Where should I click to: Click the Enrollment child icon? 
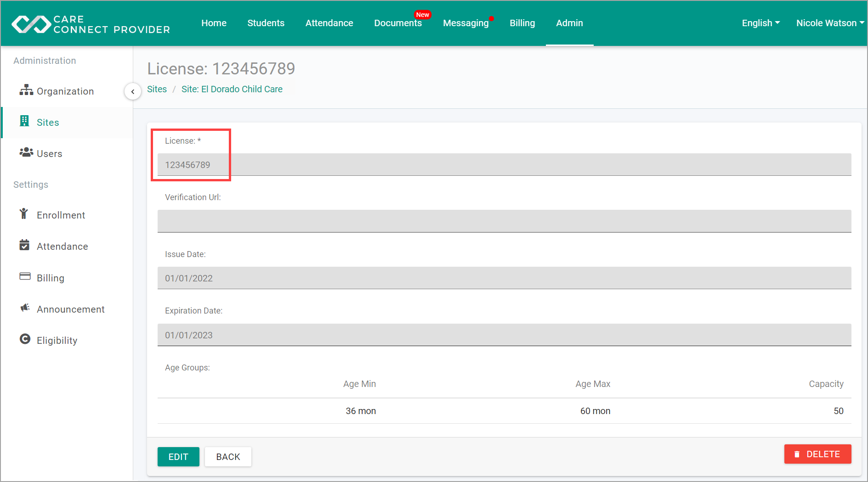coord(24,214)
